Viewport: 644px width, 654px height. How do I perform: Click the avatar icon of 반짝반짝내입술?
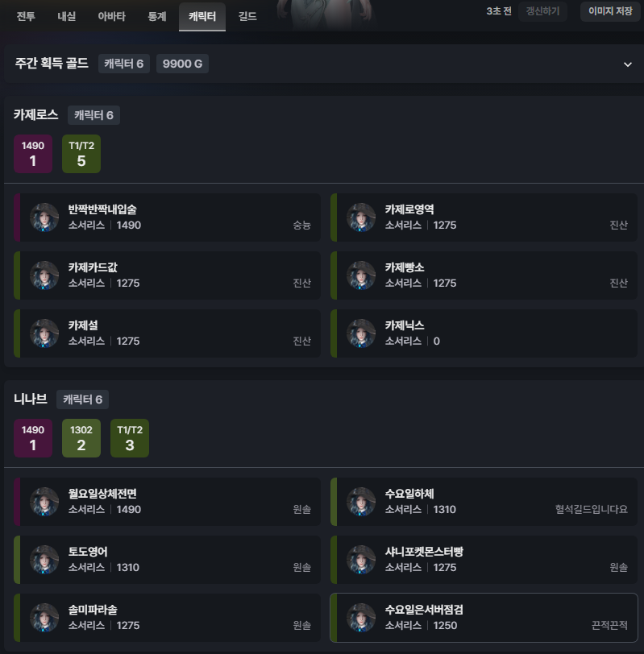44,217
